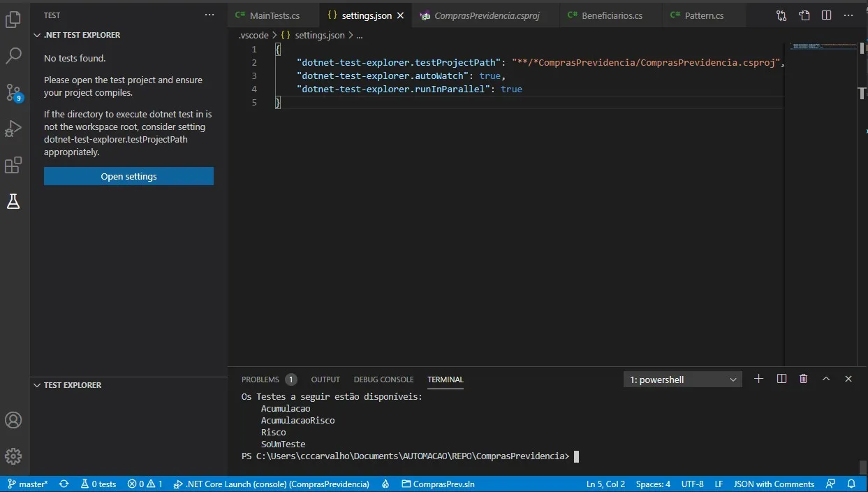The height and width of the screenshot is (492, 868).
Task: Switch to the Output panel tab
Action: tap(325, 379)
